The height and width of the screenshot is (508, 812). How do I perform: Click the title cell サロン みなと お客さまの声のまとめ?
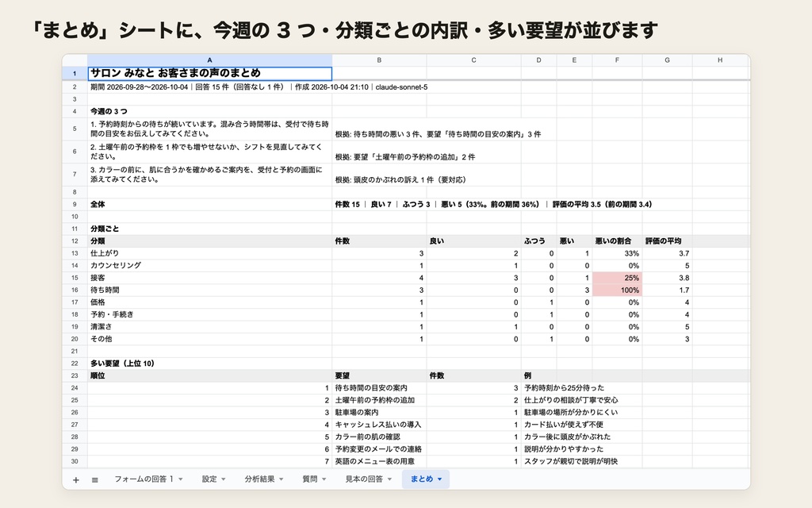[209, 74]
